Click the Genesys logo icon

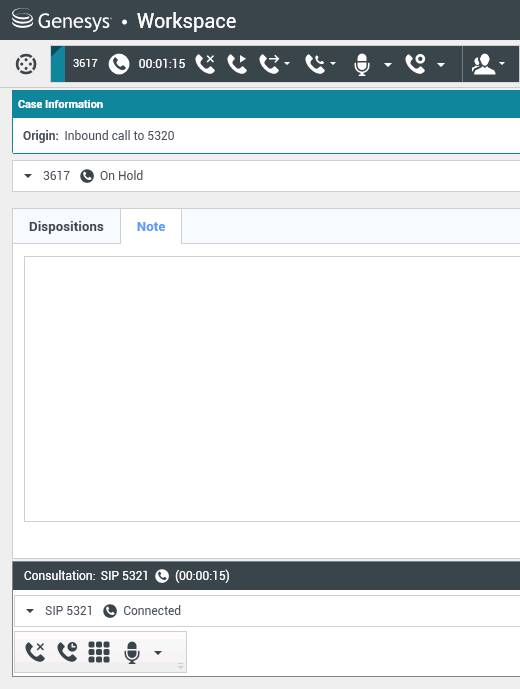pyautogui.click(x=22, y=19)
